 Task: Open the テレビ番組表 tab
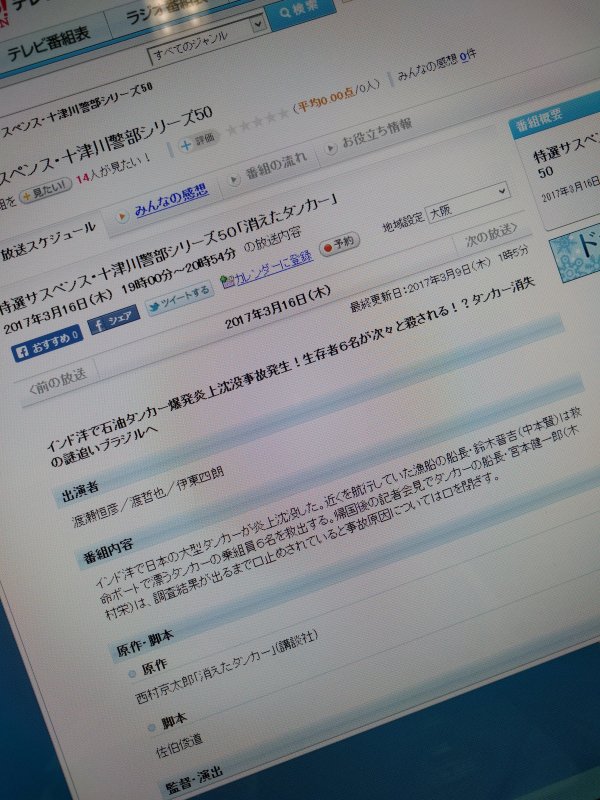click(x=47, y=44)
